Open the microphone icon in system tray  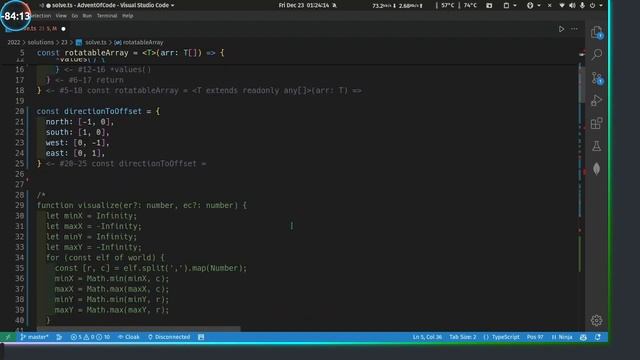pyautogui.click(x=582, y=5)
